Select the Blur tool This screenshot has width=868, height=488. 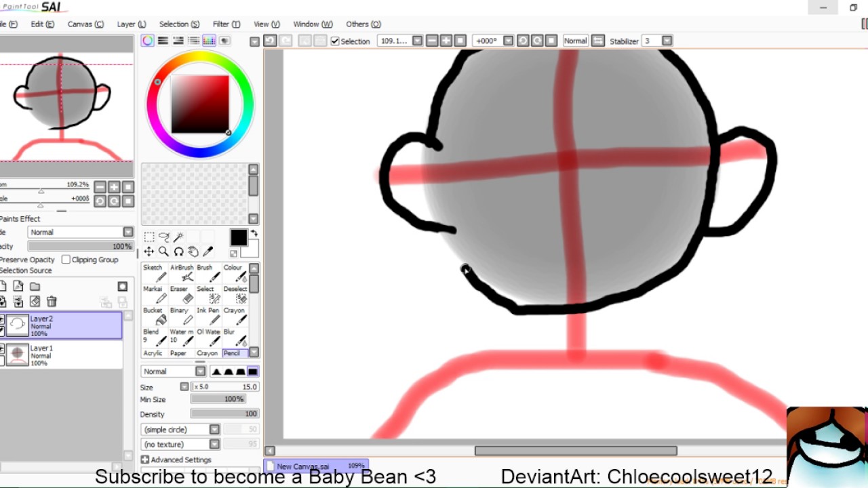pyautogui.click(x=235, y=338)
